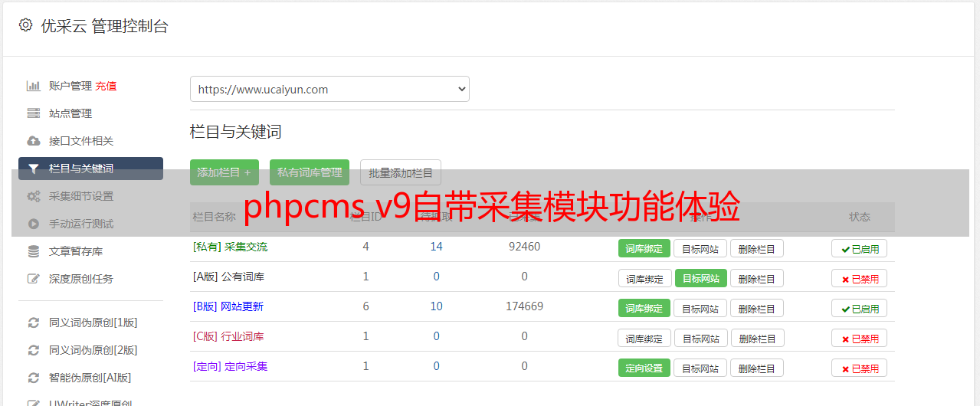
Task: Toggle 已禁用 status for 行业词库
Action: [x=860, y=338]
